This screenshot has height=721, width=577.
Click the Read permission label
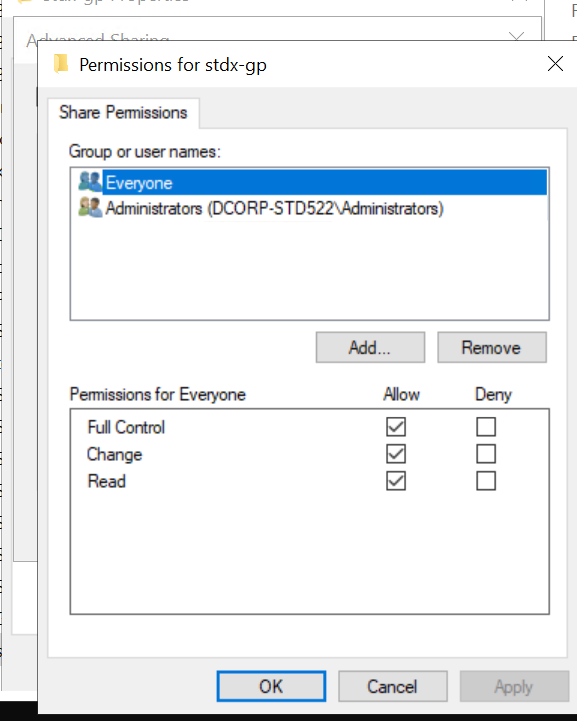[x=107, y=481]
